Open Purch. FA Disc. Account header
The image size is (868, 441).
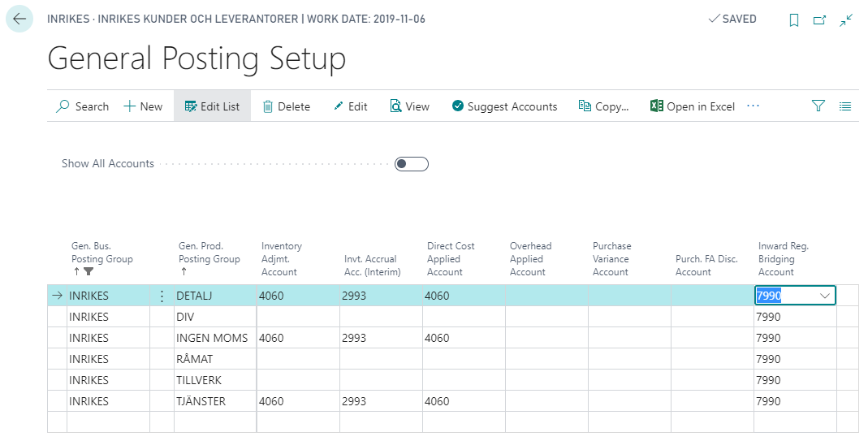click(706, 266)
